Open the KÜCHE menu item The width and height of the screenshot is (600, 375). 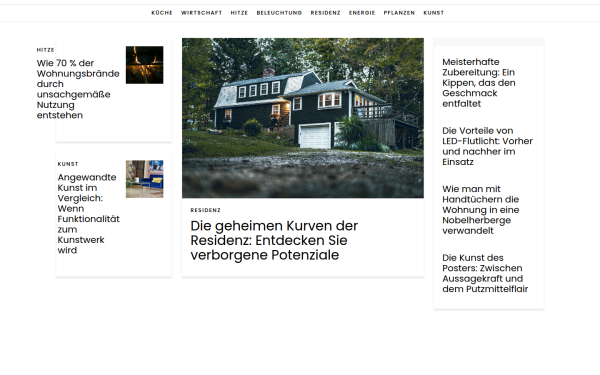coord(162,13)
